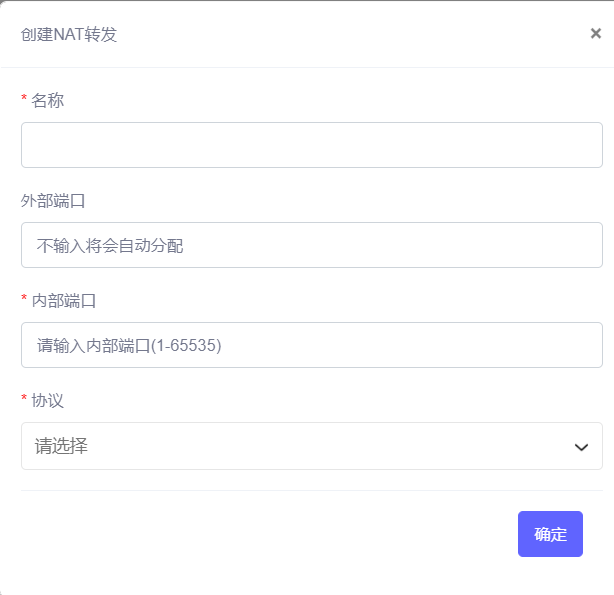This screenshot has width=614, height=595.
Task: Click the 协议 field label
Action: coord(47,400)
